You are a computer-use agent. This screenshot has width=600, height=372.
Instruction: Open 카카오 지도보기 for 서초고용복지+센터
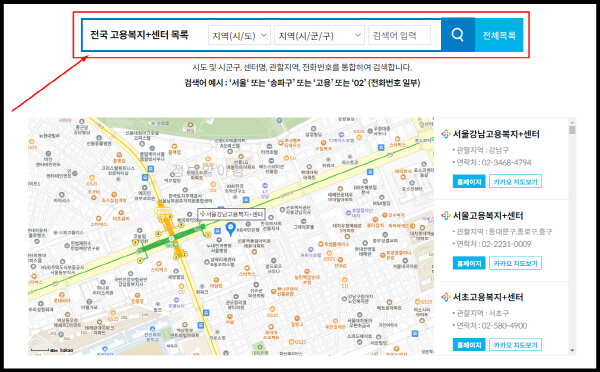[x=515, y=344]
